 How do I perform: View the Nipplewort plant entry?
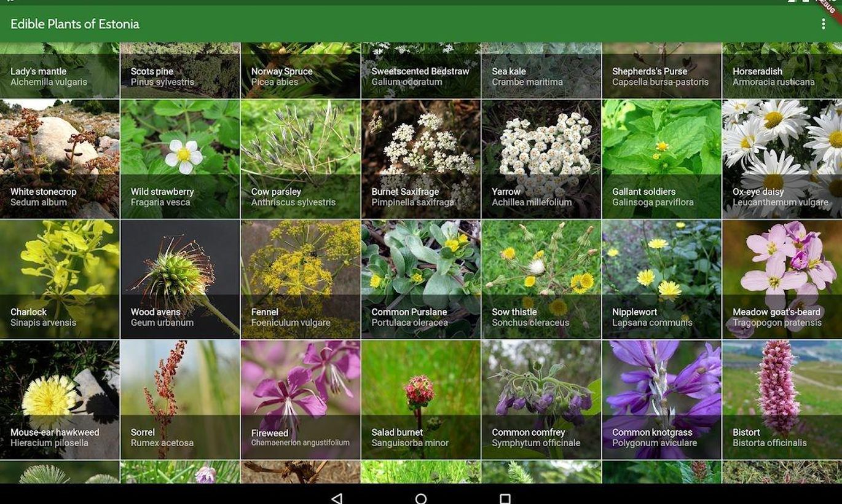tap(662, 280)
